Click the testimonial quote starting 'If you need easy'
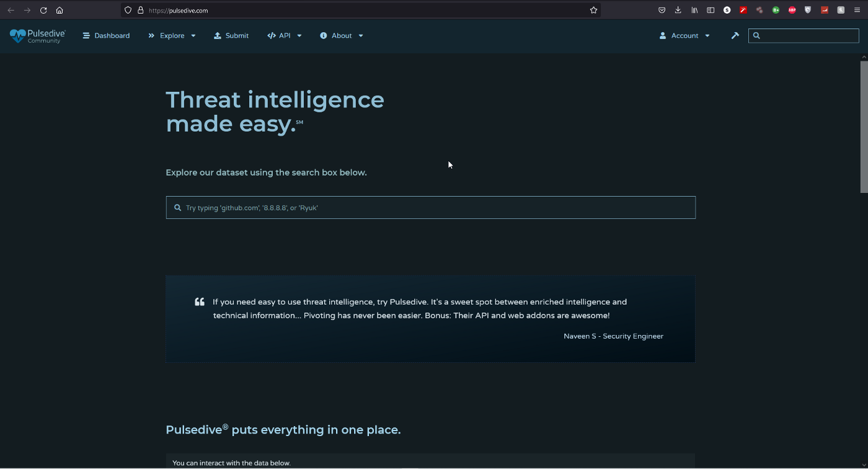 pyautogui.click(x=420, y=309)
